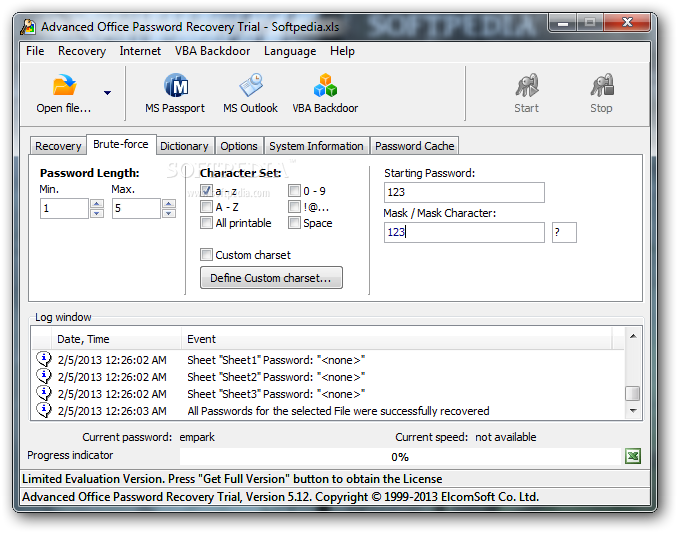Open the Recovery menu
The height and width of the screenshot is (533, 678).
(82, 51)
